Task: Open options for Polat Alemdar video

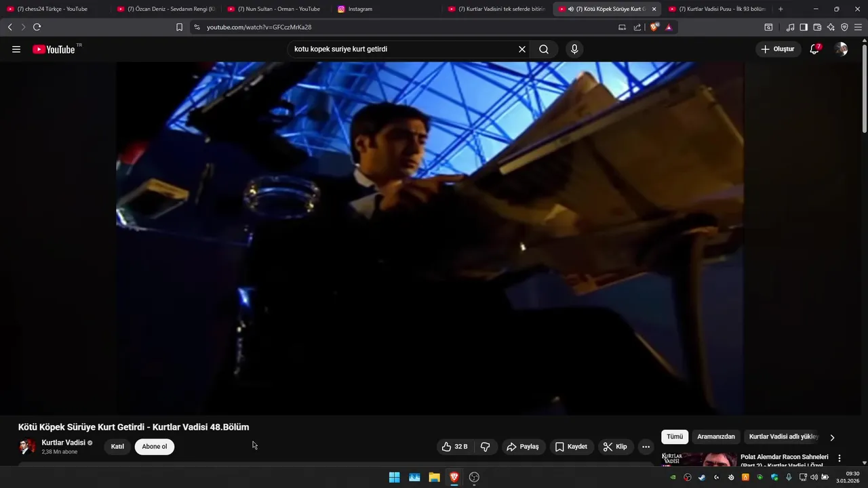Action: pos(840,458)
